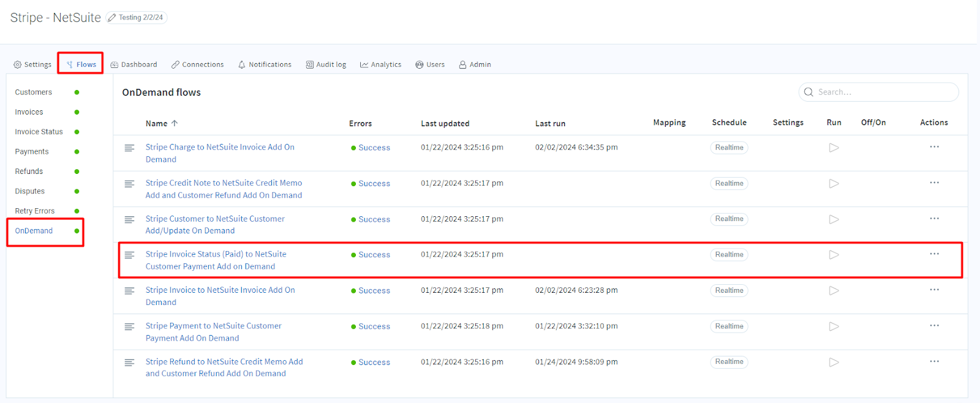
Task: Click the magnifier icon in search box
Action: click(x=809, y=92)
